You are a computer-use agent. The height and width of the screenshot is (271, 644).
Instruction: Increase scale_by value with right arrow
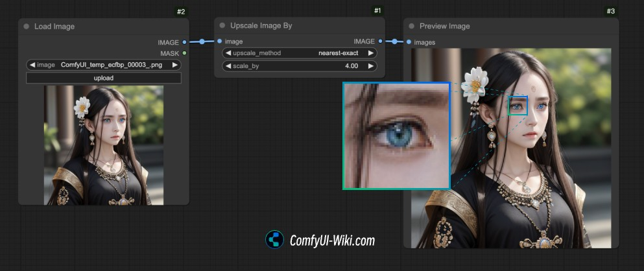pos(371,66)
